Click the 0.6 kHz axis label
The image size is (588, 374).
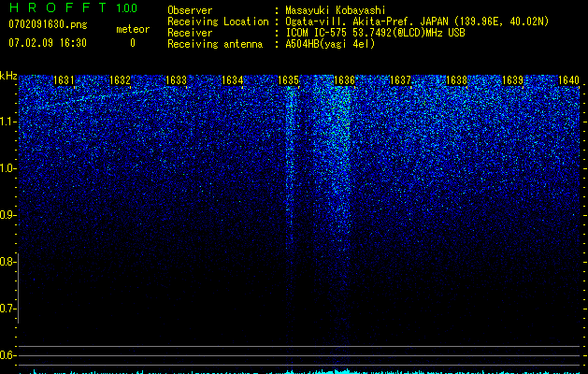[x=7, y=355]
